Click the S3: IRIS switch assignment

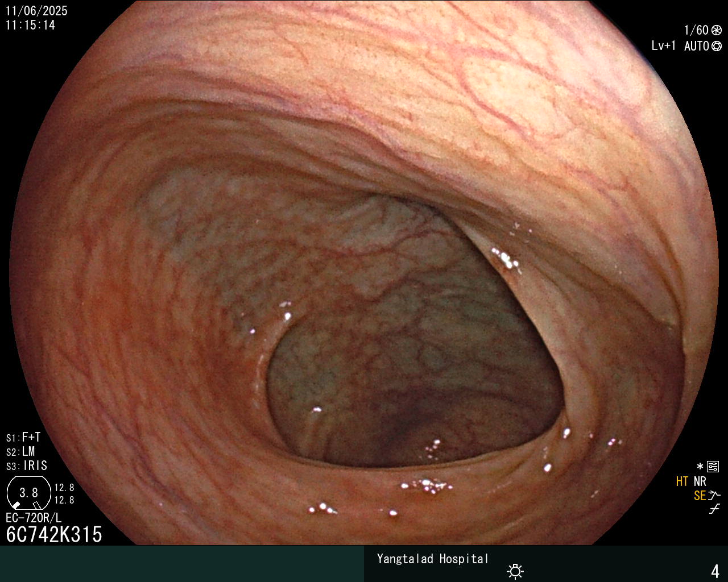pyautogui.click(x=27, y=466)
